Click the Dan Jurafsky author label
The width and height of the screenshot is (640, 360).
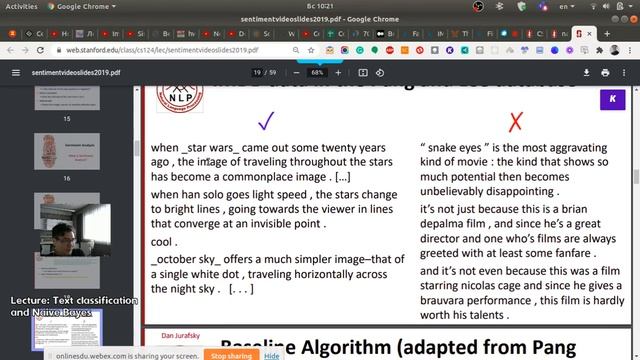point(180,336)
